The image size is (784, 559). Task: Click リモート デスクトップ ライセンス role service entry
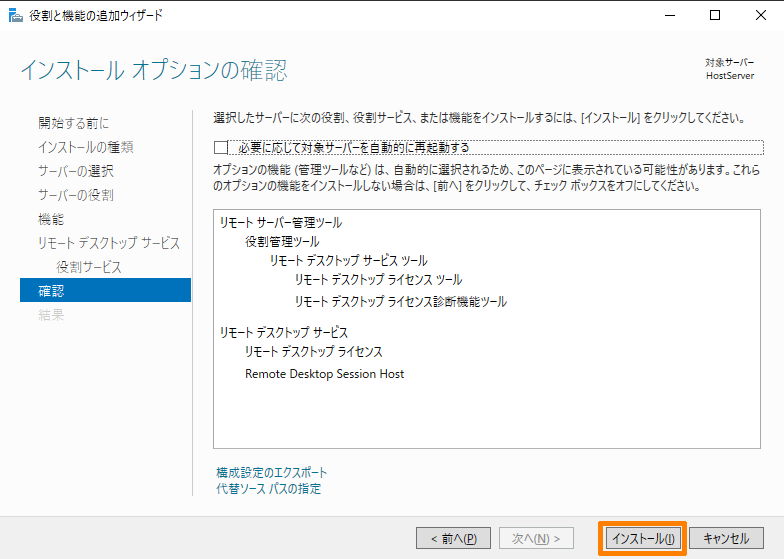[314, 352]
